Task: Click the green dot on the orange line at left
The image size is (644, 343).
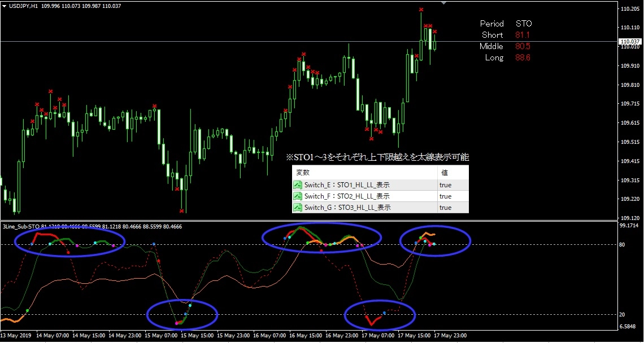Action: [28, 311]
